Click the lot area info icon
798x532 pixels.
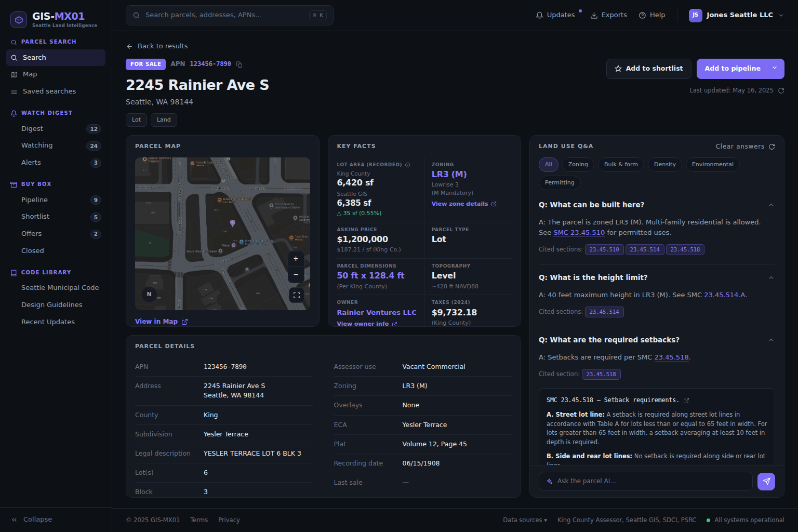click(408, 165)
